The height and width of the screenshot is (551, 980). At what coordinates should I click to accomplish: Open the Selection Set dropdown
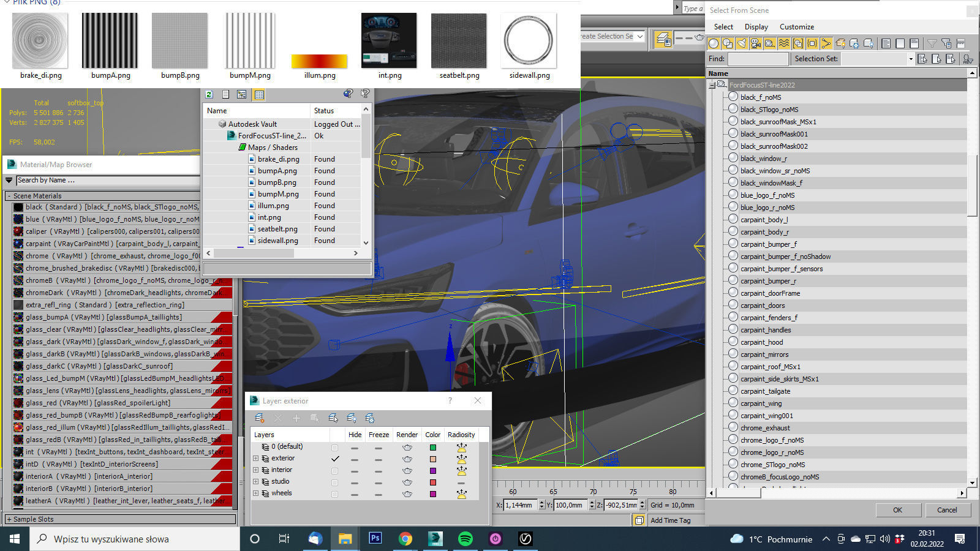(x=911, y=59)
